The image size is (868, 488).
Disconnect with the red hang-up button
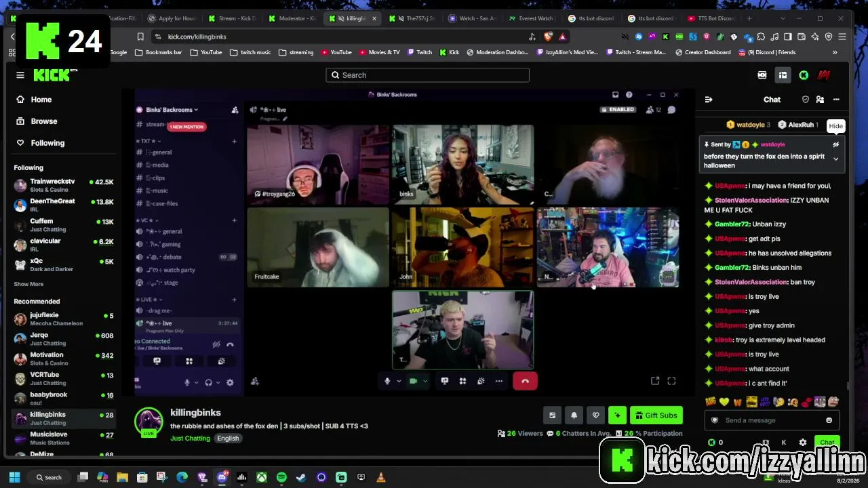(x=525, y=381)
